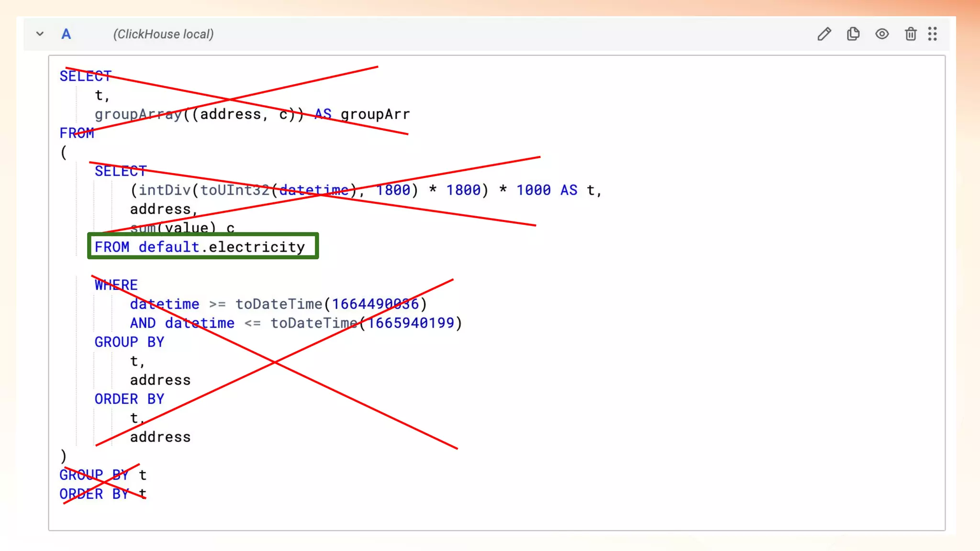Duplicate query A with the copy icon

point(853,34)
